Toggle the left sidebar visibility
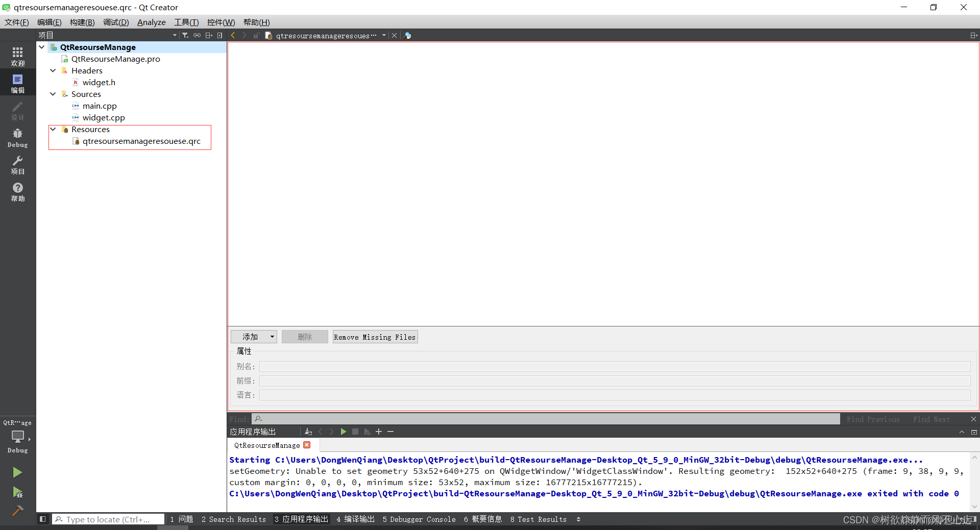The image size is (980, 530). point(43,519)
